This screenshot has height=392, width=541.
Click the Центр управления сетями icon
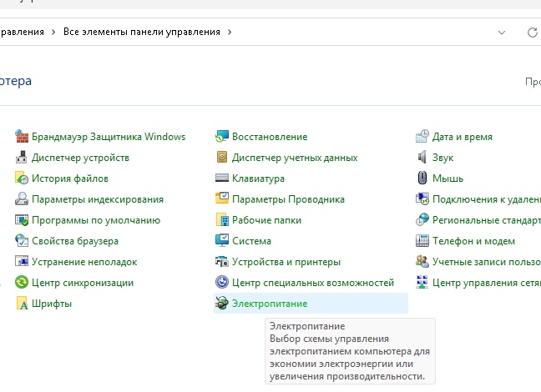(x=422, y=282)
